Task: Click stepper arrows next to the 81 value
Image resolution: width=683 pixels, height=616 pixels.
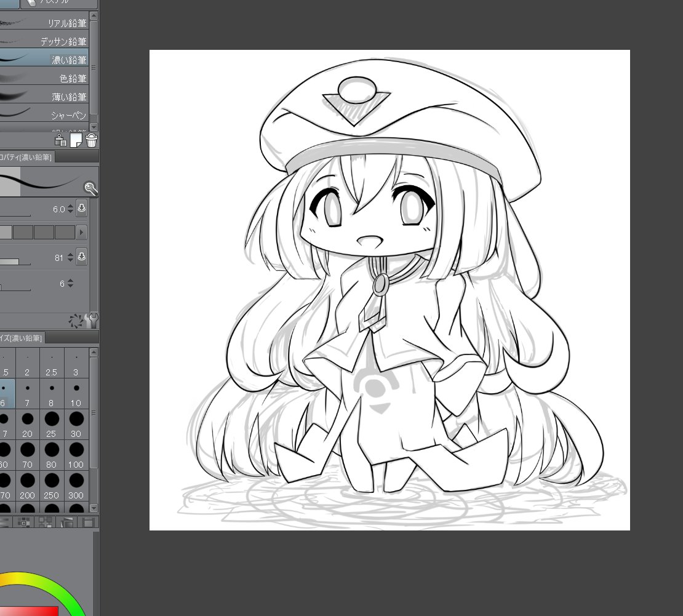Action: pyautogui.click(x=70, y=257)
